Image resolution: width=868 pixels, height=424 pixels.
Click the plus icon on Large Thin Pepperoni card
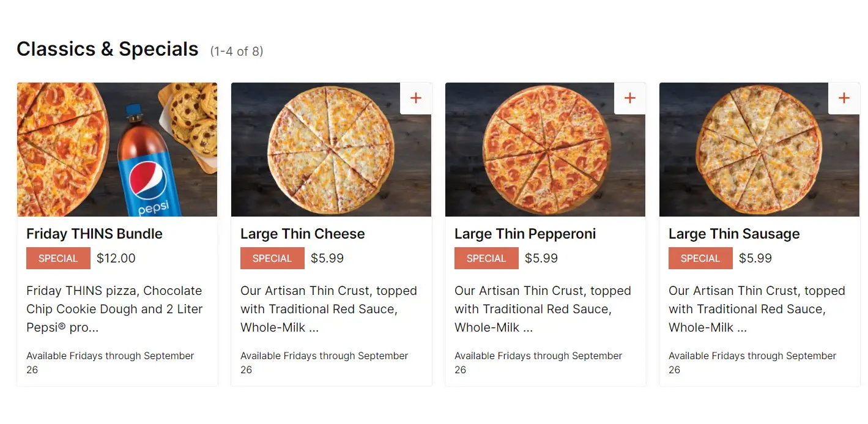pyautogui.click(x=630, y=98)
